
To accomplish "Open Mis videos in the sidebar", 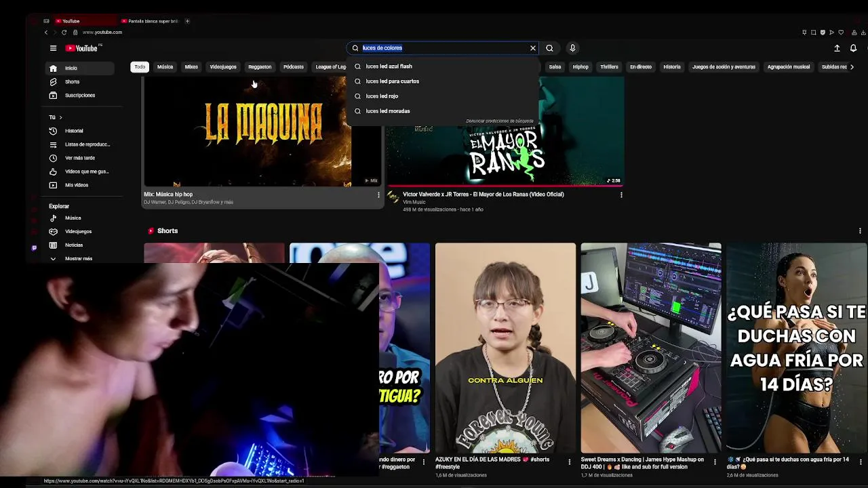I will [80, 185].
